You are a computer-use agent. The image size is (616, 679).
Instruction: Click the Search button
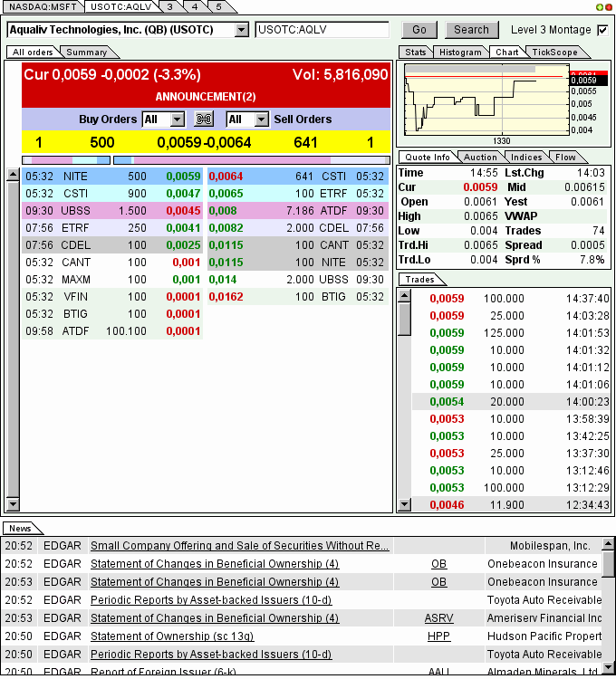tap(471, 30)
